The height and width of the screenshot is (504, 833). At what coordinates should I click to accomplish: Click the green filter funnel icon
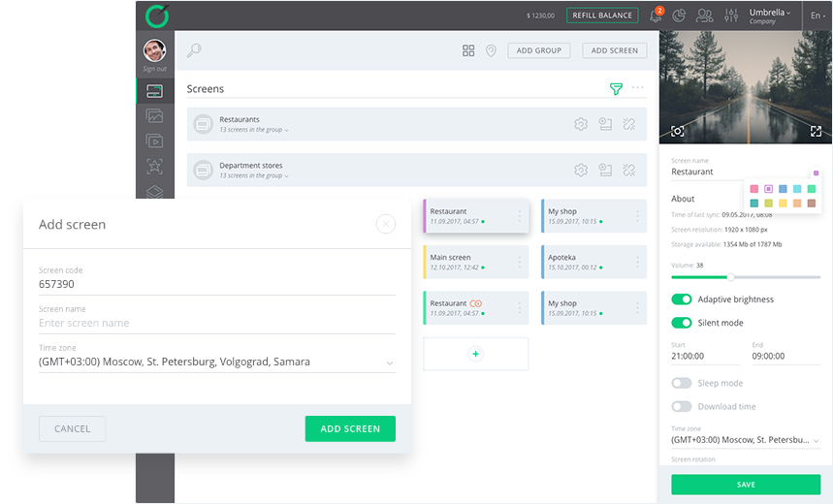[616, 89]
